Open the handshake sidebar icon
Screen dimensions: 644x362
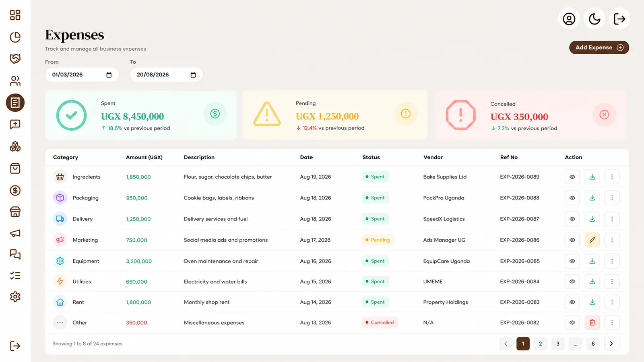point(15,59)
